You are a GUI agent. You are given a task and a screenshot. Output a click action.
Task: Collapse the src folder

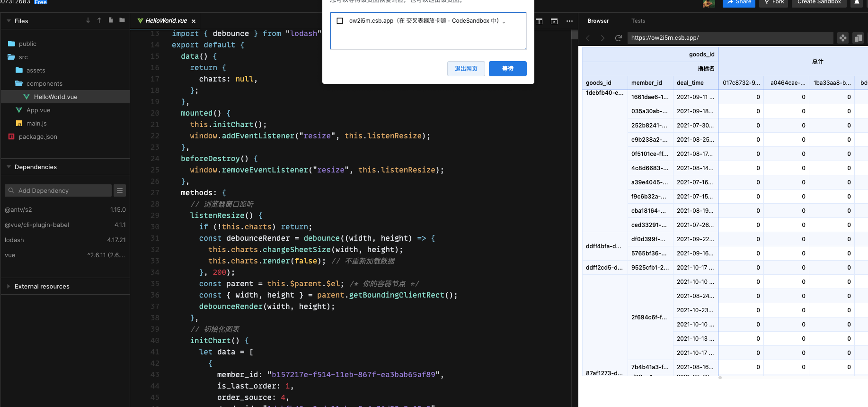(65, 57)
